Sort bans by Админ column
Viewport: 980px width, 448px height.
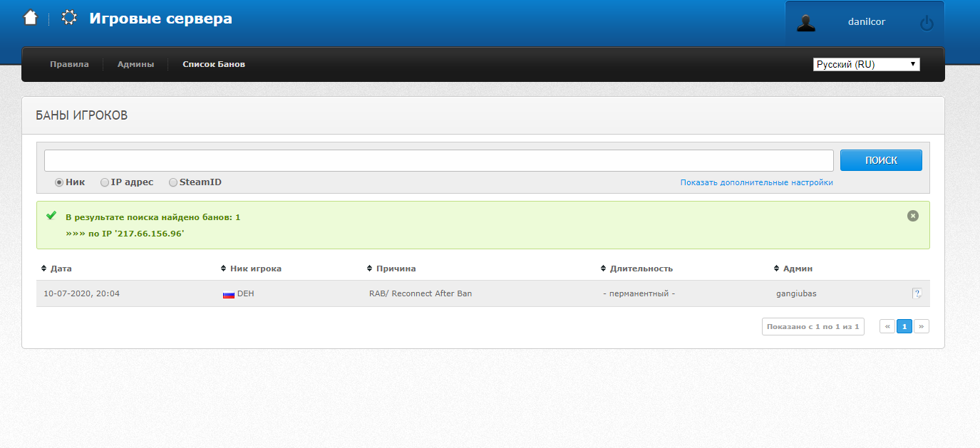pos(793,269)
